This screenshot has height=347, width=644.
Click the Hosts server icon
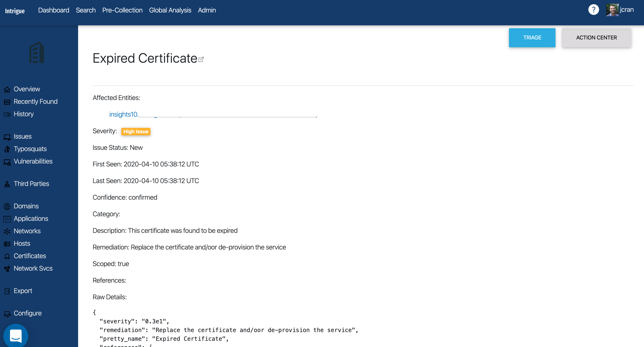click(x=7, y=244)
